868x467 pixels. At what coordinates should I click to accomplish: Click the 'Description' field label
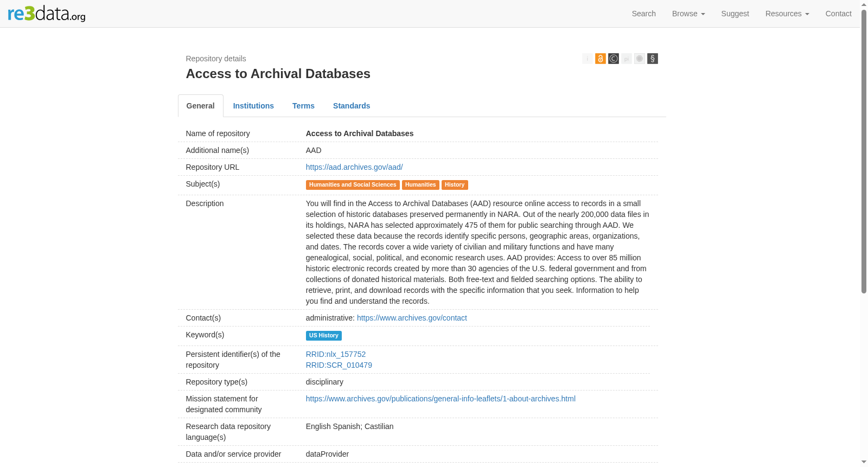205,203
